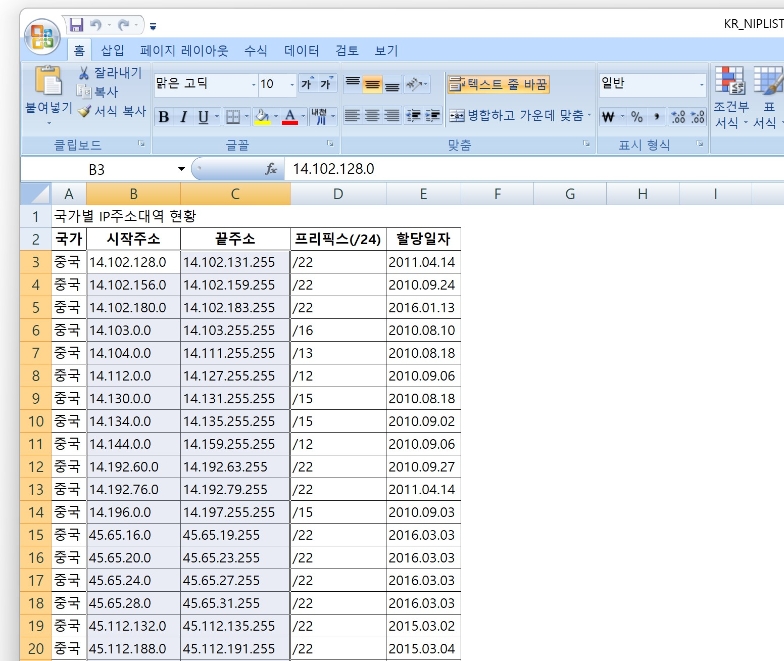Screen dimensions: 784x661
Task: Click the Cut (잘라내기) scissors icon
Action: point(85,73)
